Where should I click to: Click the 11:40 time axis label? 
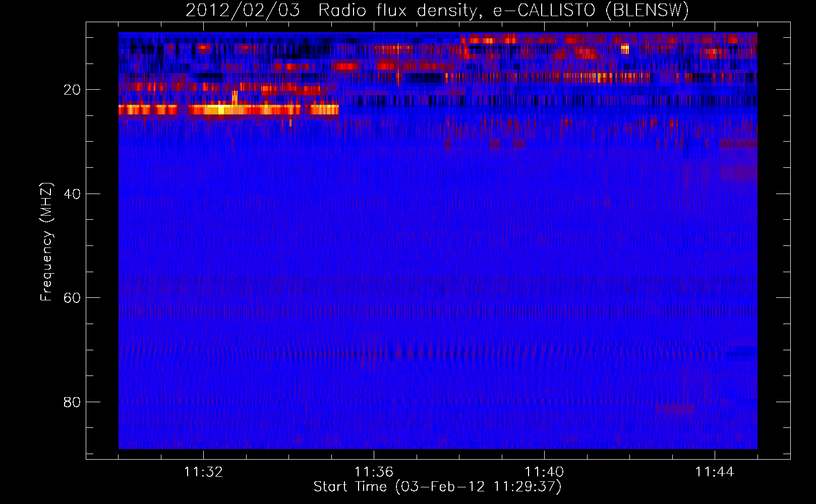pyautogui.click(x=544, y=472)
